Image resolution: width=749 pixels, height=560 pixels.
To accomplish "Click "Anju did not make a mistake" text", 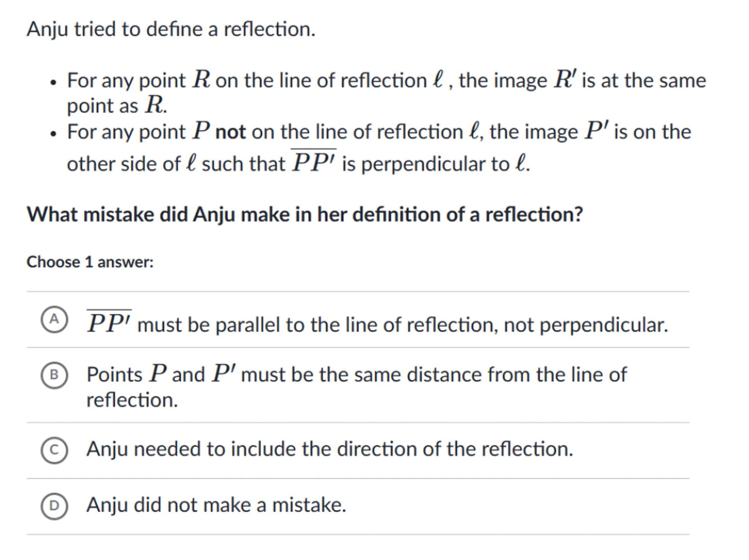I will (x=216, y=505).
